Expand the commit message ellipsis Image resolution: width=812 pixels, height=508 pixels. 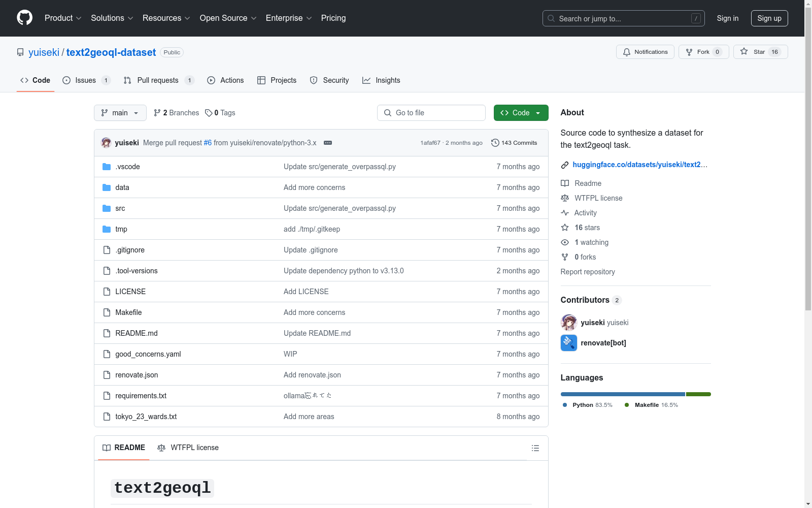[328, 143]
